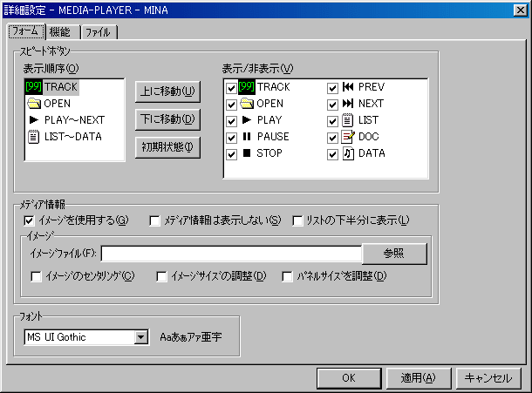Click the STOP label text
The width and height of the screenshot is (532, 393).
(269, 153)
